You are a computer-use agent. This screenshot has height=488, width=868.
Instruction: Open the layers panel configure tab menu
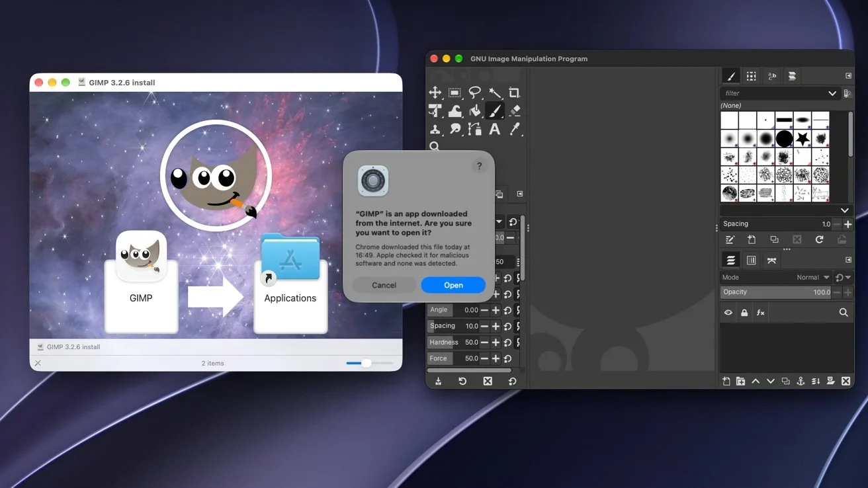click(848, 260)
